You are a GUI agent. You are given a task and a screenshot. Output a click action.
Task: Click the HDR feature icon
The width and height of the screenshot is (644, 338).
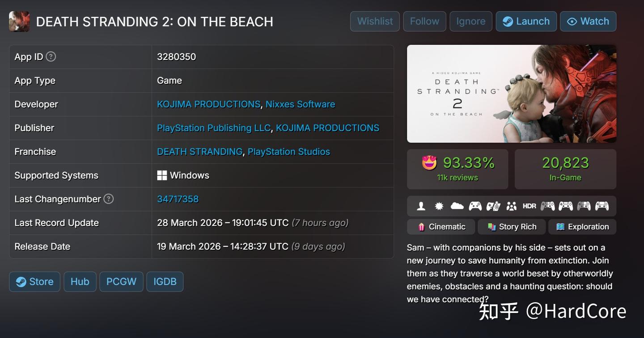pos(530,206)
